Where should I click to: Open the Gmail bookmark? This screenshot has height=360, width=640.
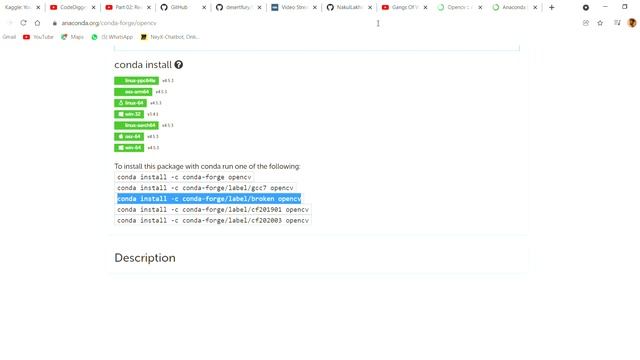[9, 37]
